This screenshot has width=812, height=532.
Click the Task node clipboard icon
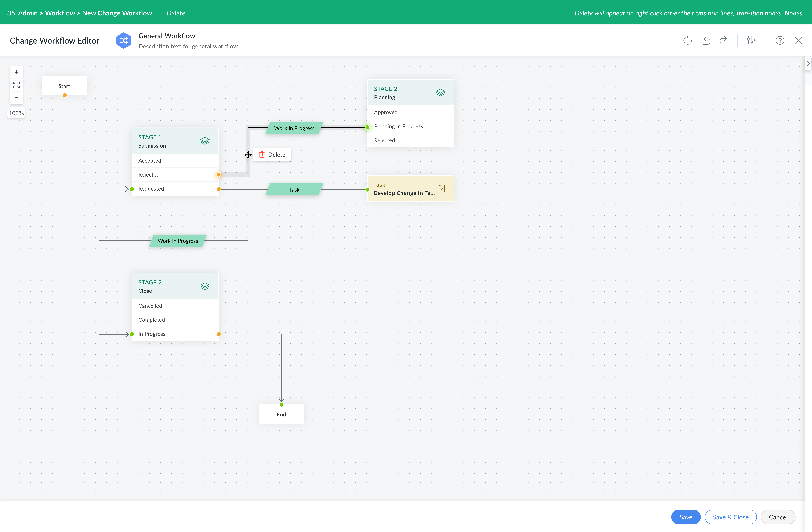[442, 188]
